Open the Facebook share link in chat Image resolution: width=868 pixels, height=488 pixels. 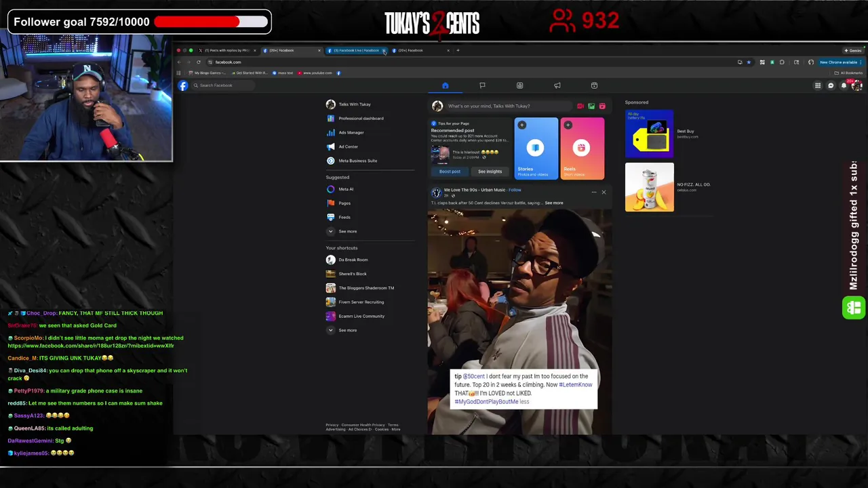click(91, 346)
